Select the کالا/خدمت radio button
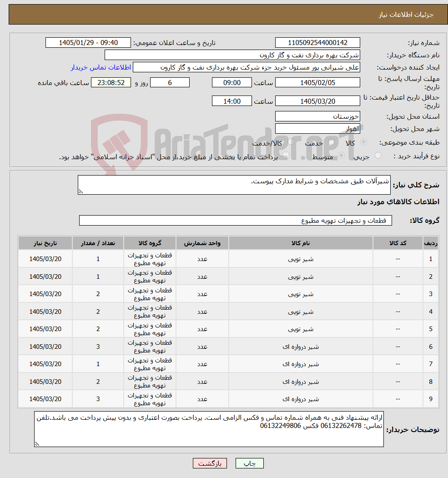448x478 pixels. 291,142
